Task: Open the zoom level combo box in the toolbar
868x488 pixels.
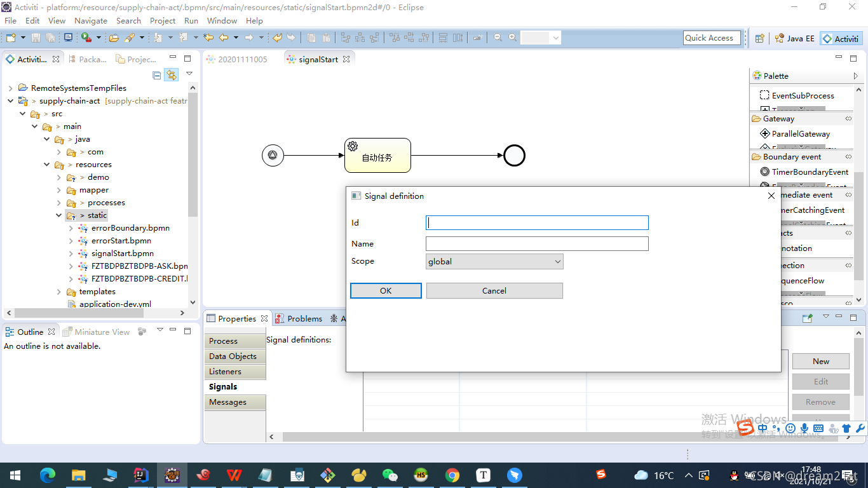Action: pos(541,38)
